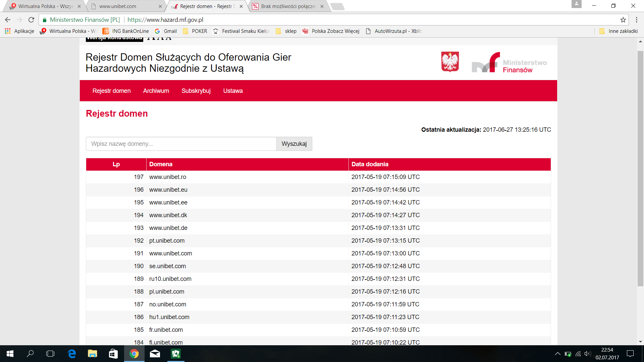This screenshot has height=362, width=644.
Task: Open Inne zakładki bookmarks folder
Action: point(619,31)
